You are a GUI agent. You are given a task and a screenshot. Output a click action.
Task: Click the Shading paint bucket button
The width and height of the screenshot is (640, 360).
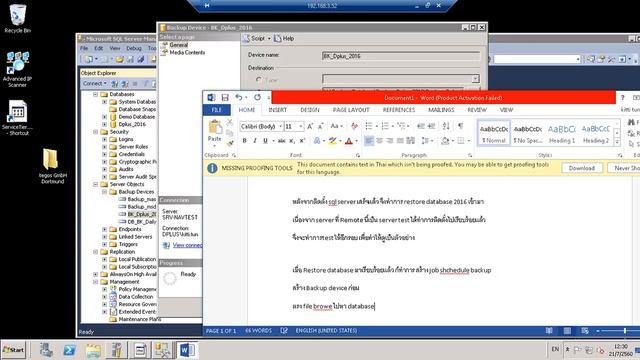pos(445,141)
